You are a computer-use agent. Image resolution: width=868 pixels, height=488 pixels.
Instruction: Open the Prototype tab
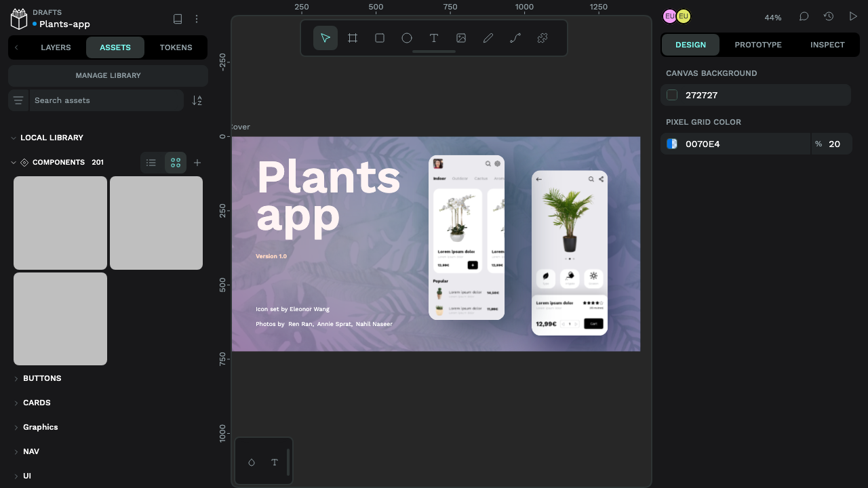[758, 45]
